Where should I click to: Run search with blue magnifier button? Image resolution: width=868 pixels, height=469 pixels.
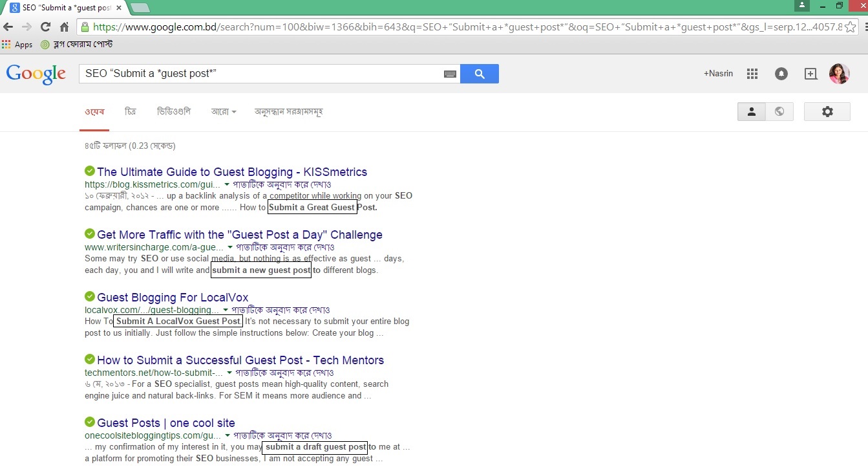tap(480, 74)
